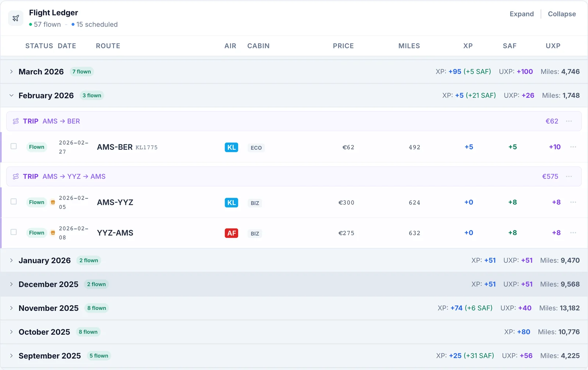Click the XP column header
This screenshot has height=370, width=588.
[468, 46]
